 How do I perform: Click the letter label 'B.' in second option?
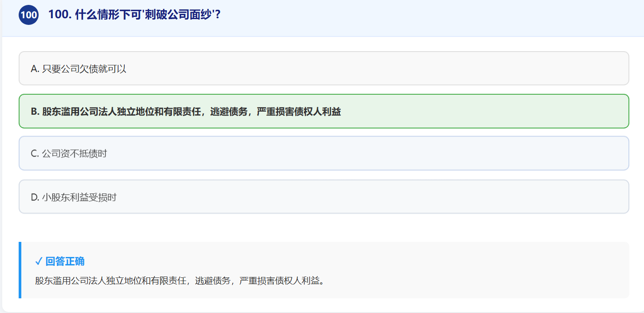(x=35, y=112)
